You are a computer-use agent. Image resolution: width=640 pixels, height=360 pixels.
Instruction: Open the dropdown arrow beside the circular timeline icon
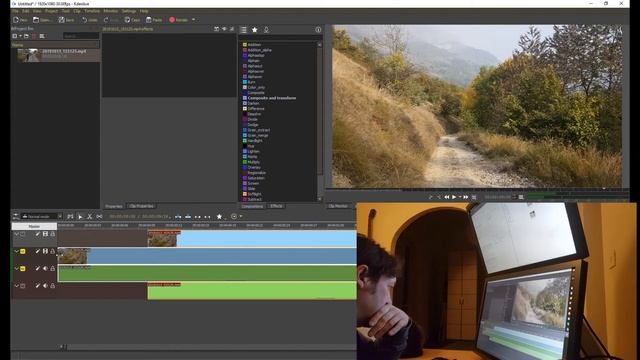(x=241, y=216)
